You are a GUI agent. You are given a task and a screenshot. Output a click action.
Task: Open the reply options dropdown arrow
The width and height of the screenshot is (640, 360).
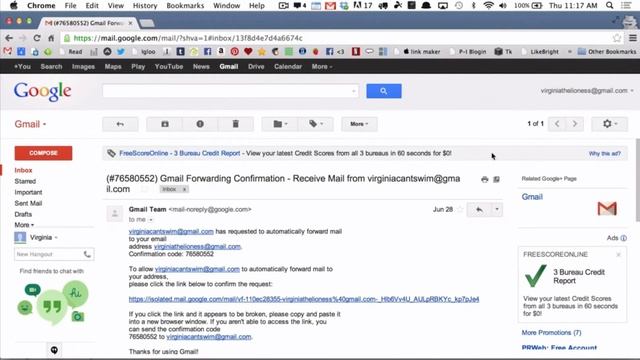497,209
